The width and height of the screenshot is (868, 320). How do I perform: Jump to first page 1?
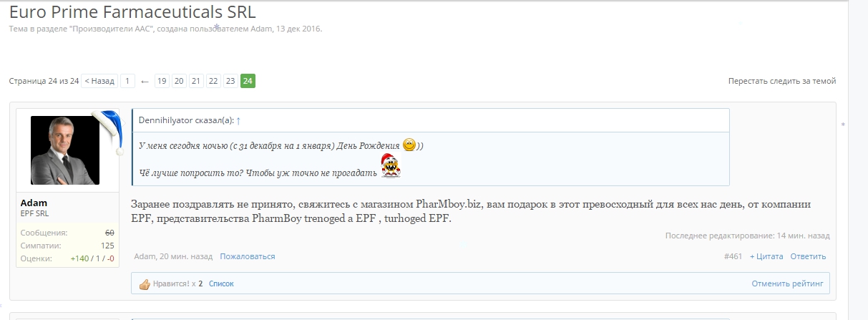click(127, 81)
